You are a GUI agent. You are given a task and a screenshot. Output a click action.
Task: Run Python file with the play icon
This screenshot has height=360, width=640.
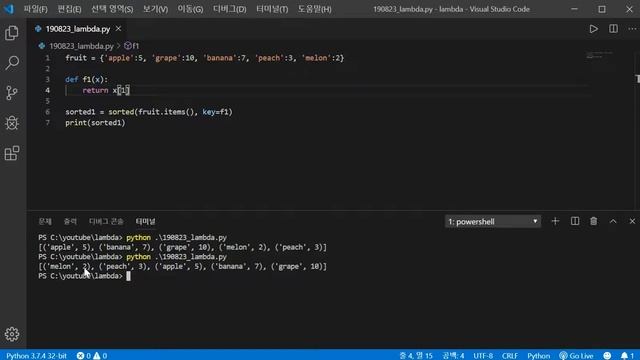point(593,29)
